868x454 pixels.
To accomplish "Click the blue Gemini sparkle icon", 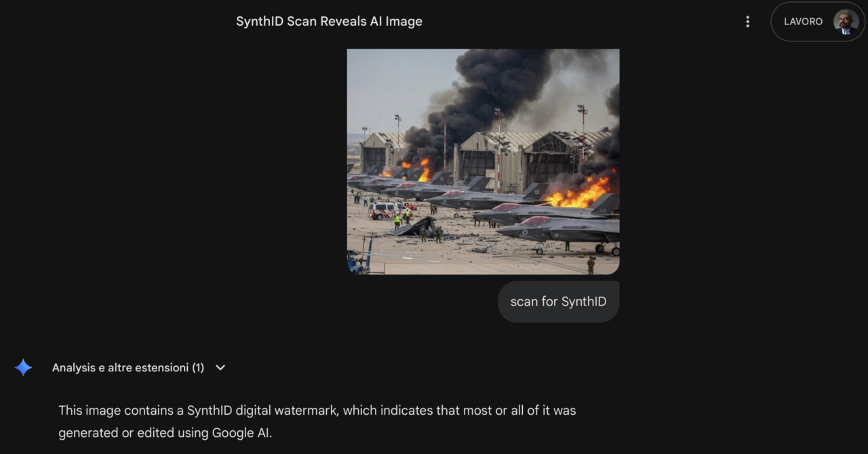I will pos(23,368).
